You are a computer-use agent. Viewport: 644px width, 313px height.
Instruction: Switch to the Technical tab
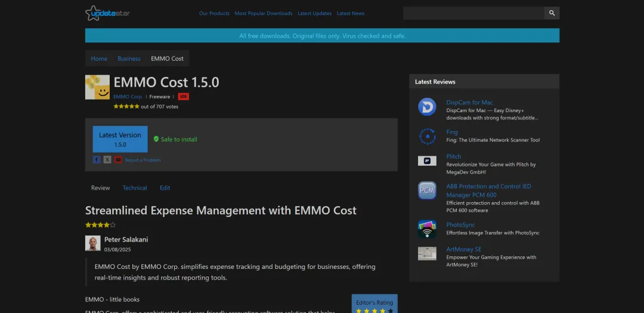pyautogui.click(x=135, y=188)
